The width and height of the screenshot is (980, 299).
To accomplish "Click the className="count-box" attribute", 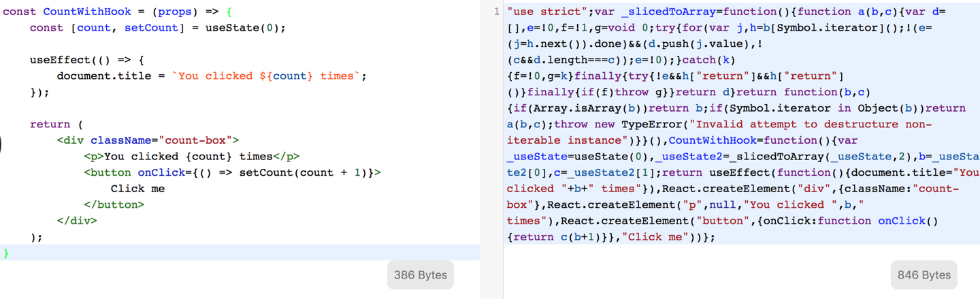I will pos(161,140).
